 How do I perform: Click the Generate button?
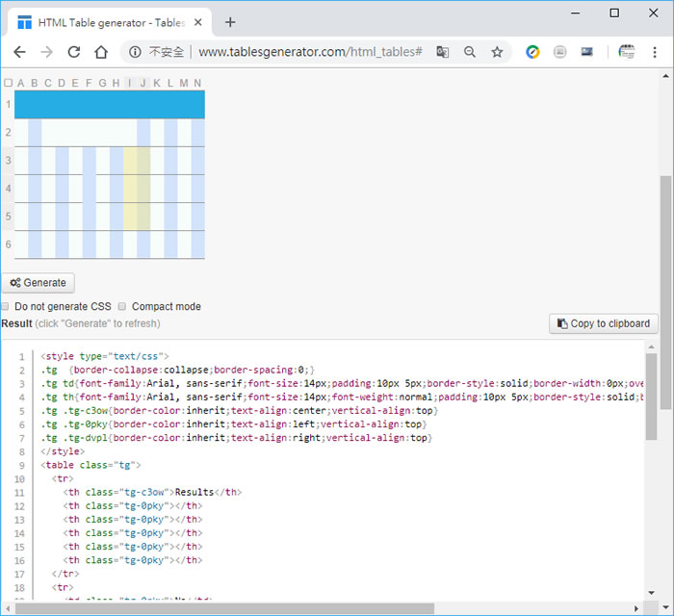point(38,283)
